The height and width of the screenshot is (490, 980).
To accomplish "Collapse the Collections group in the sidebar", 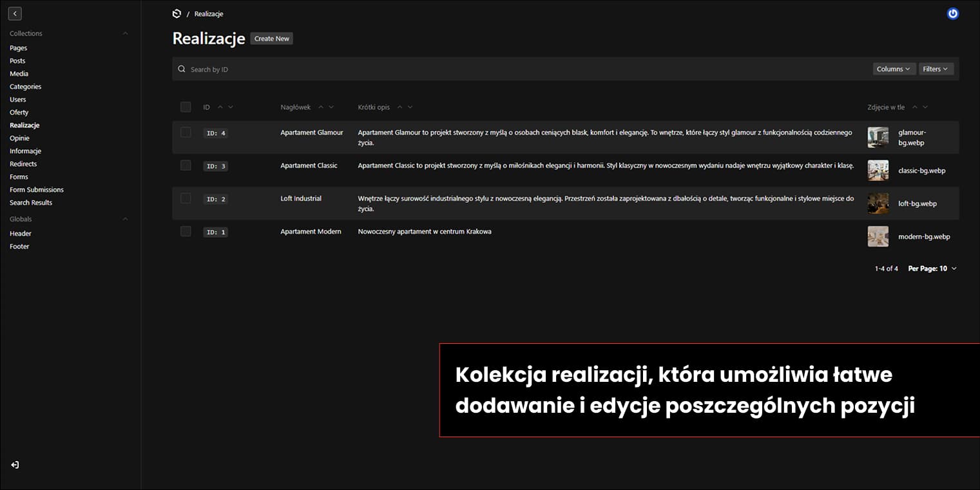I will (x=125, y=32).
